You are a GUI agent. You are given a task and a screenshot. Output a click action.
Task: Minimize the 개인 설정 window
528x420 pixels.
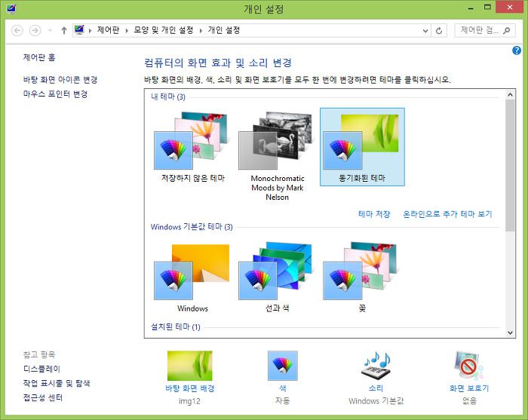pyautogui.click(x=471, y=8)
